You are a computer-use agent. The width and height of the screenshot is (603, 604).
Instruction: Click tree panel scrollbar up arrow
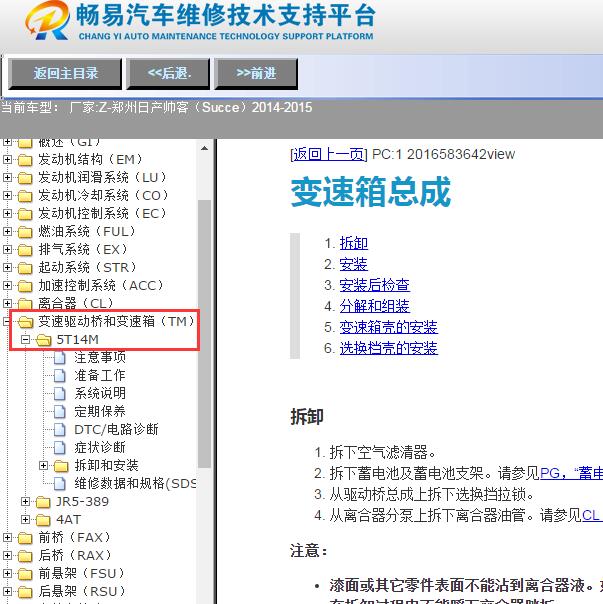pyautogui.click(x=205, y=148)
